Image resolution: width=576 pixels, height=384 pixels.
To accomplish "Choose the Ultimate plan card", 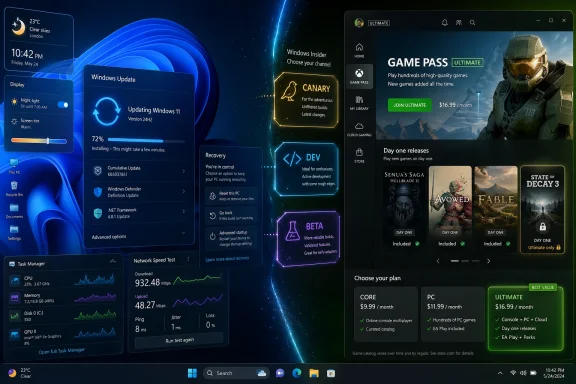I will click(526, 318).
